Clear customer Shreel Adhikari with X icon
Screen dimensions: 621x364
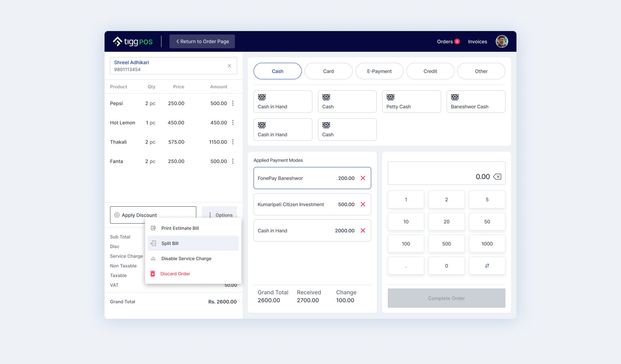229,66
